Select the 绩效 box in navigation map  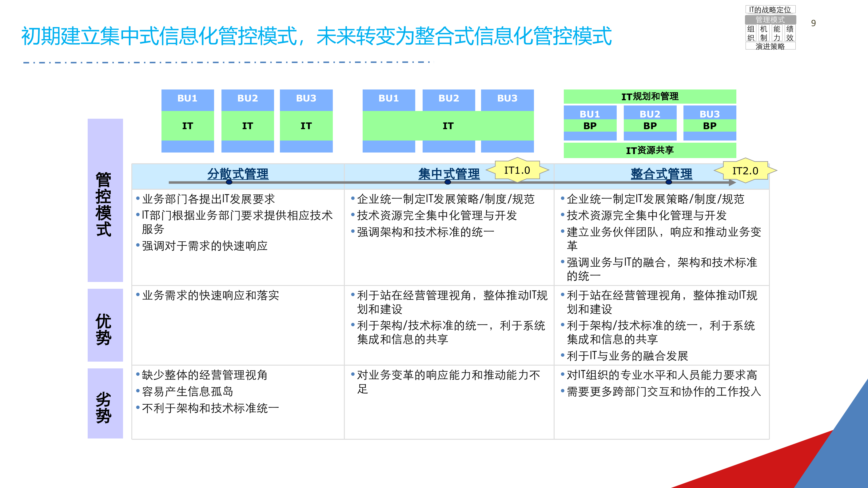pos(790,34)
